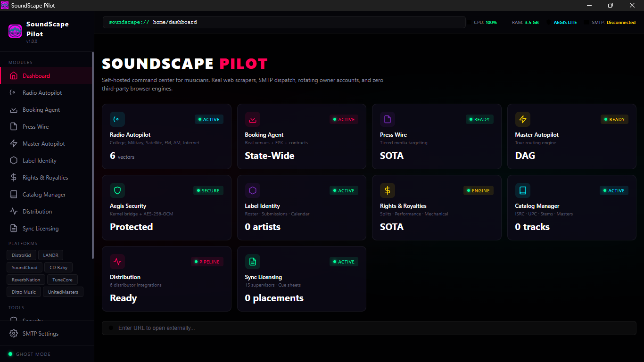The image size is (644, 362).
Task: Open the LANDR platform button
Action: 50,255
